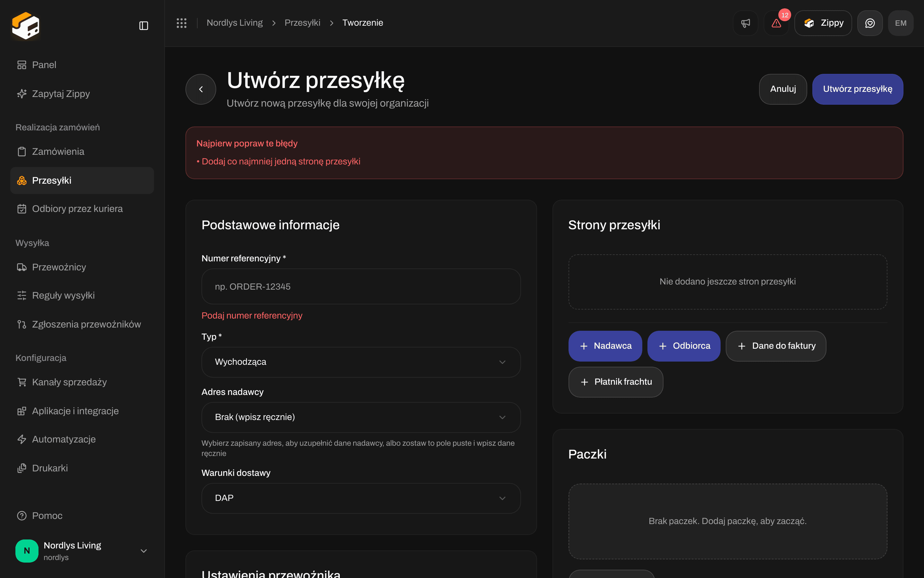Click Nordlys Living breadcrumb
The image size is (924, 578).
click(x=235, y=23)
